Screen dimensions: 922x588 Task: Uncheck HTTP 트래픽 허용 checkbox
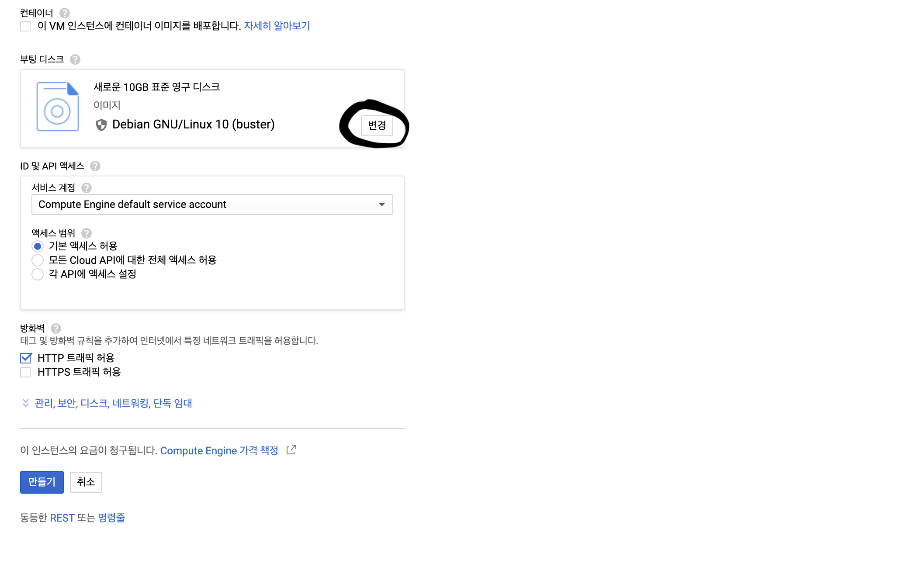[x=26, y=358]
